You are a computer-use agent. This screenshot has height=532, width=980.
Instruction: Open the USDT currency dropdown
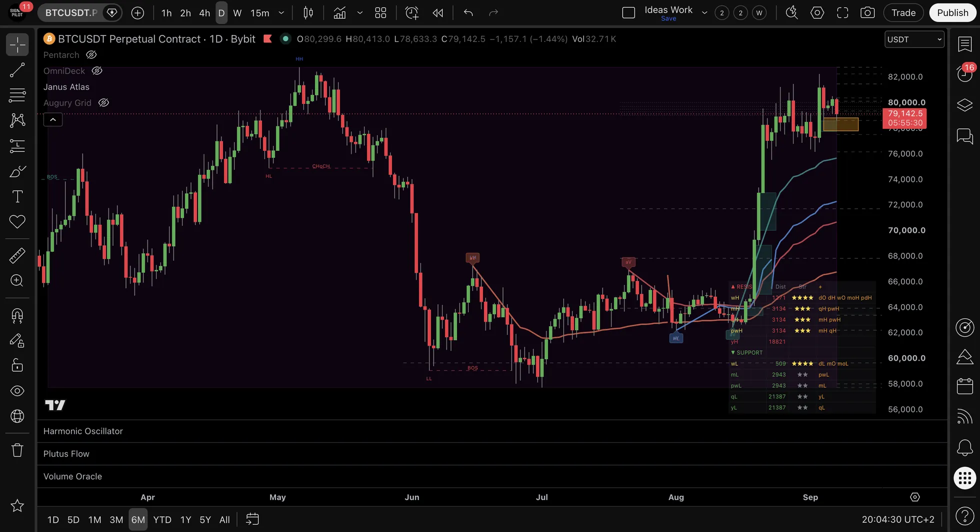(914, 39)
